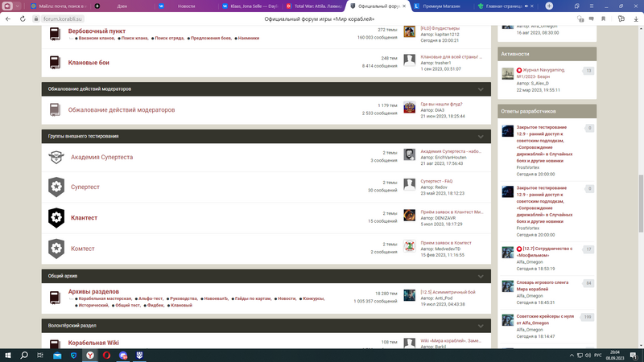Viewport: 644px width, 362px height.
Task: Click the browser back arrow
Action: 8,19
